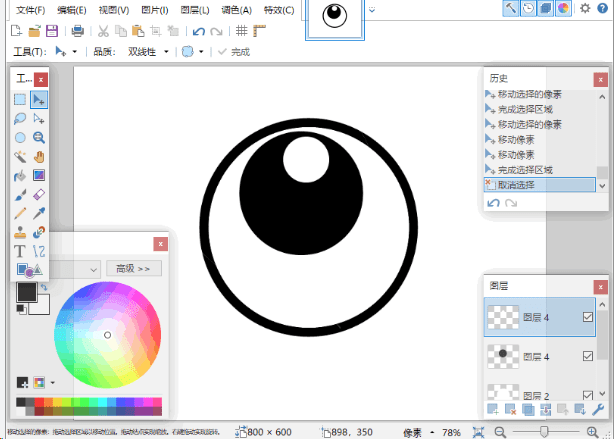Select the Magic Wand tool

pyautogui.click(x=20, y=157)
